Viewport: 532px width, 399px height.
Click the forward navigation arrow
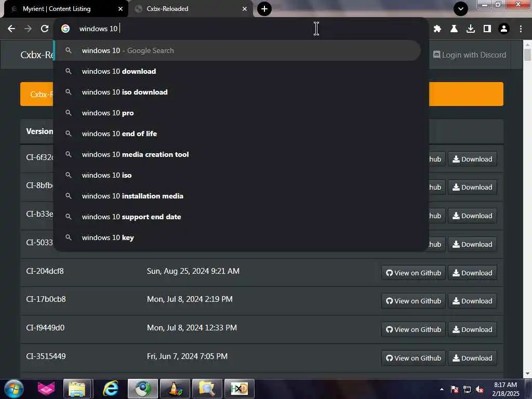click(x=28, y=29)
